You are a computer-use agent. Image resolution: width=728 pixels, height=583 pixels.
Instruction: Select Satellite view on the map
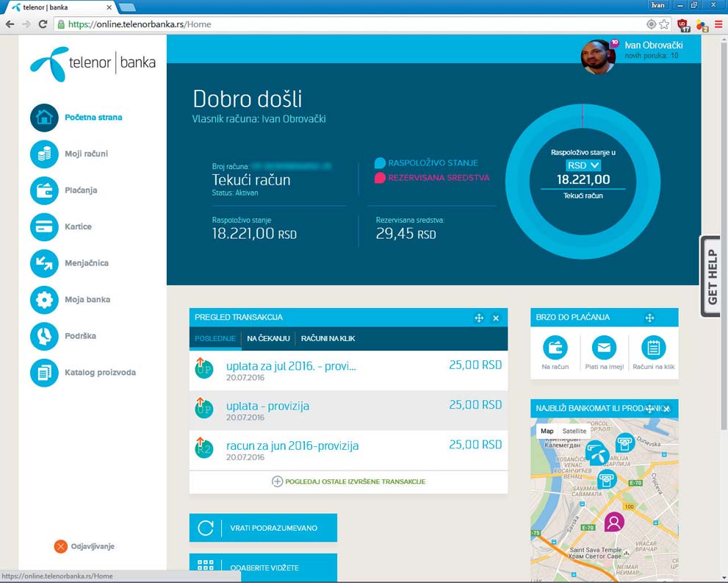[x=574, y=431]
